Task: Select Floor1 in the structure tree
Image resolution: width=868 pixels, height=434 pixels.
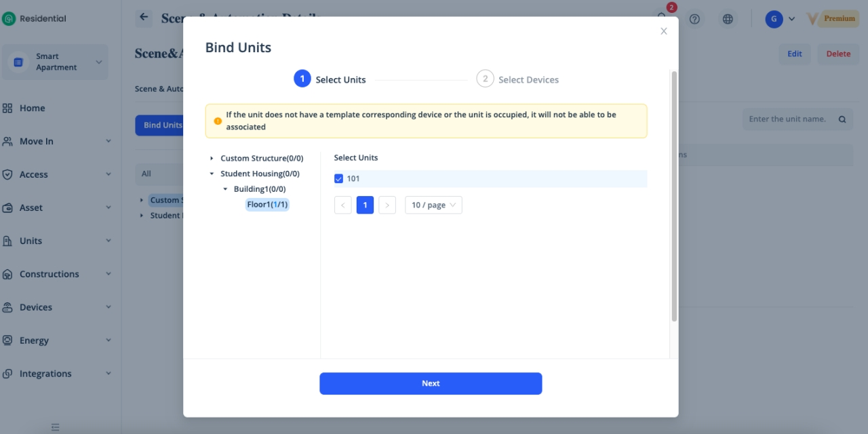Action: click(267, 205)
